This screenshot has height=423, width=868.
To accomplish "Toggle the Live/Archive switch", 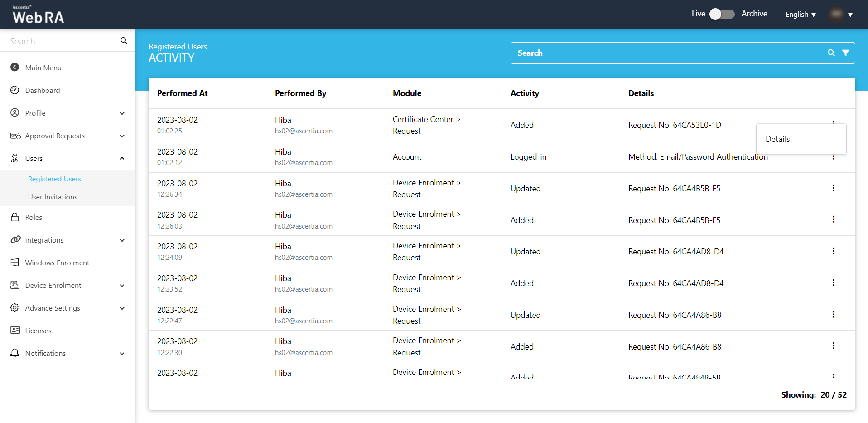I will pyautogui.click(x=722, y=14).
